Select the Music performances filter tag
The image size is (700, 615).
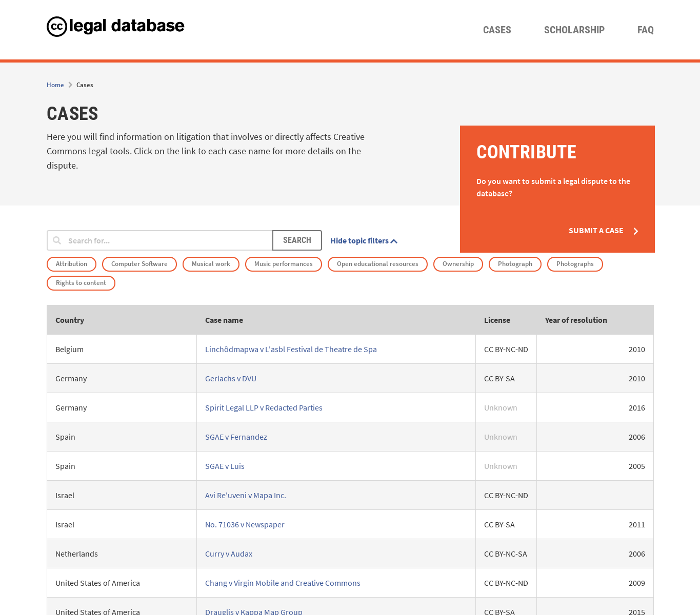(x=283, y=264)
